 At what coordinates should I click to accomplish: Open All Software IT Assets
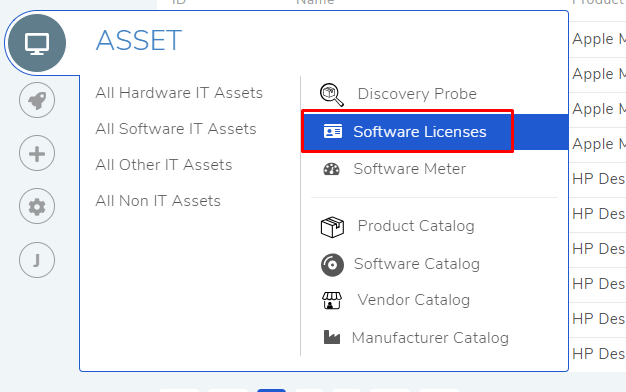coord(176,129)
